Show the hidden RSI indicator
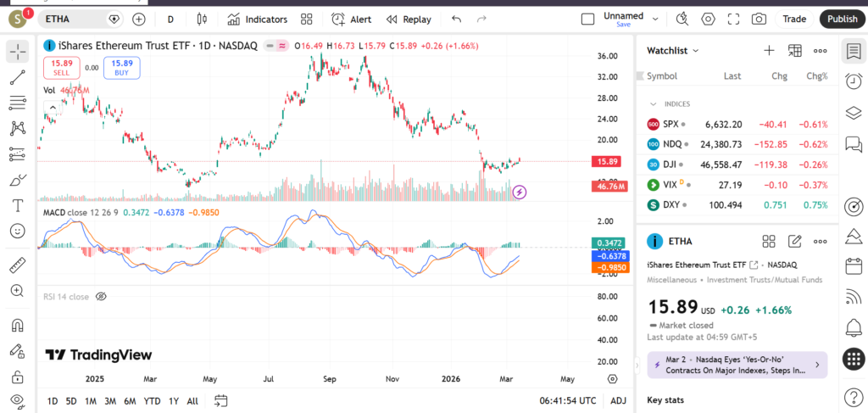Image resolution: width=868 pixels, height=413 pixels. click(x=101, y=297)
